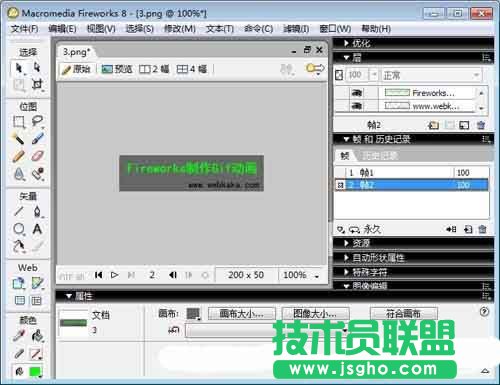Toggle visibility of the Fireworks... layer
This screenshot has height=385, width=500.
(357, 93)
